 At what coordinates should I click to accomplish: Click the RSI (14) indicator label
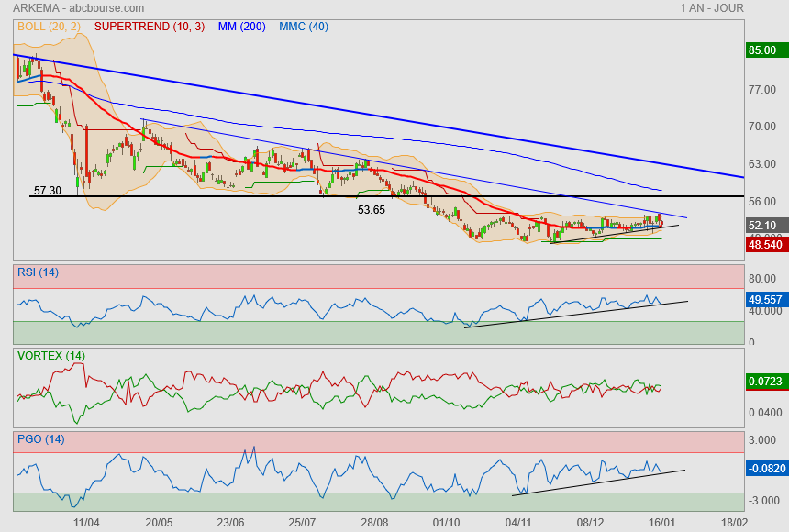tap(39, 271)
